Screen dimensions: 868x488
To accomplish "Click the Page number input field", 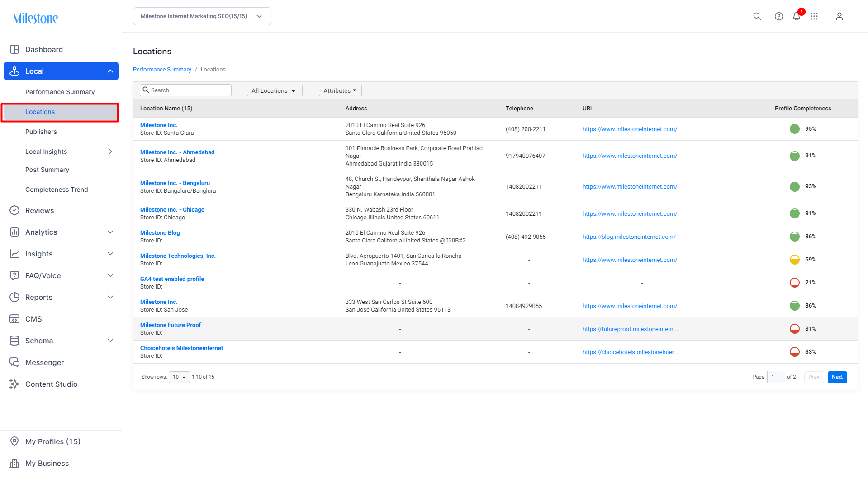I will click(x=776, y=377).
